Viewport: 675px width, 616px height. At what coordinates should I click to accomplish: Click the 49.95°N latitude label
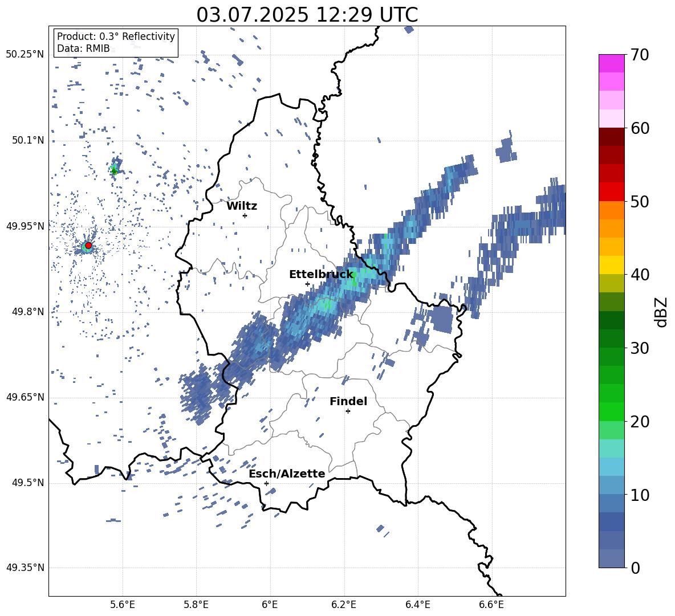[25, 226]
